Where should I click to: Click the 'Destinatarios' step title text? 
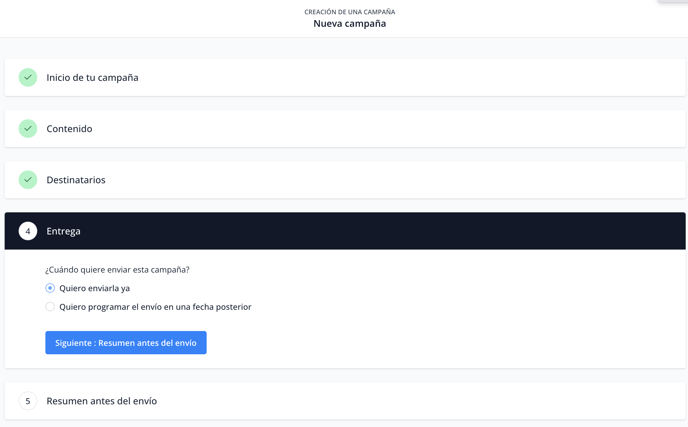[76, 180]
